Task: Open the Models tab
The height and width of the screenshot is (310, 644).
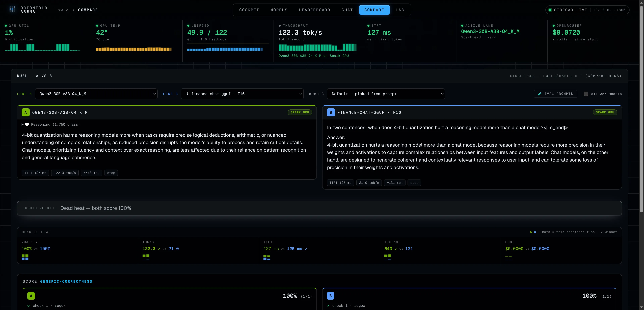Action: point(279,10)
